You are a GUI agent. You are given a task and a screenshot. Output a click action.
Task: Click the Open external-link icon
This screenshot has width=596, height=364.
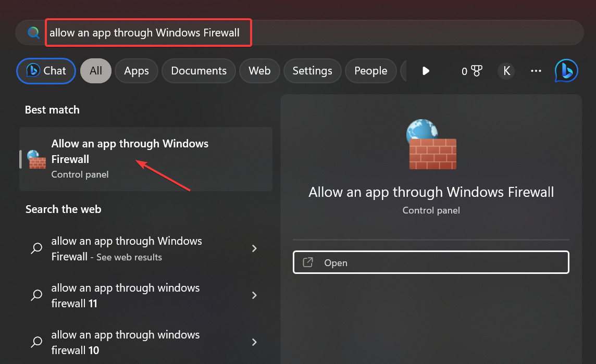coord(308,262)
